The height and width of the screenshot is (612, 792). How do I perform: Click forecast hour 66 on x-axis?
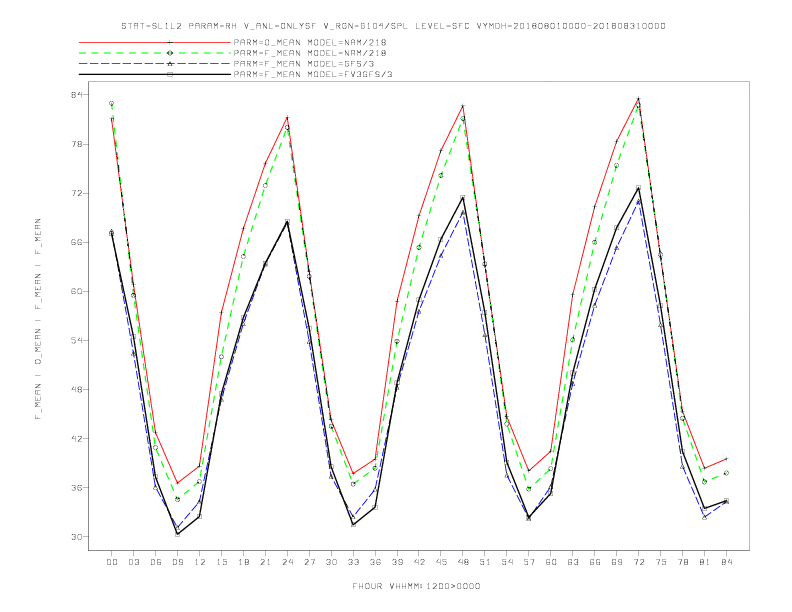click(595, 562)
